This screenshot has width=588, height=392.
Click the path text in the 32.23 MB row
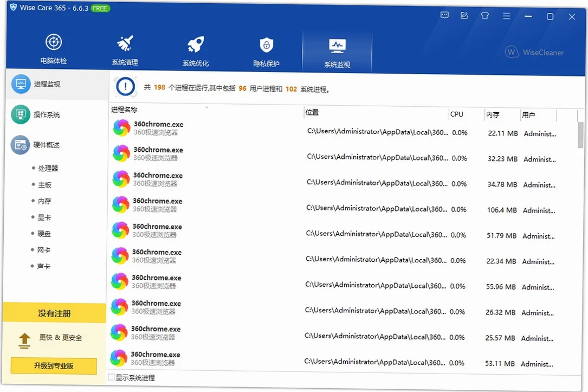(377, 157)
